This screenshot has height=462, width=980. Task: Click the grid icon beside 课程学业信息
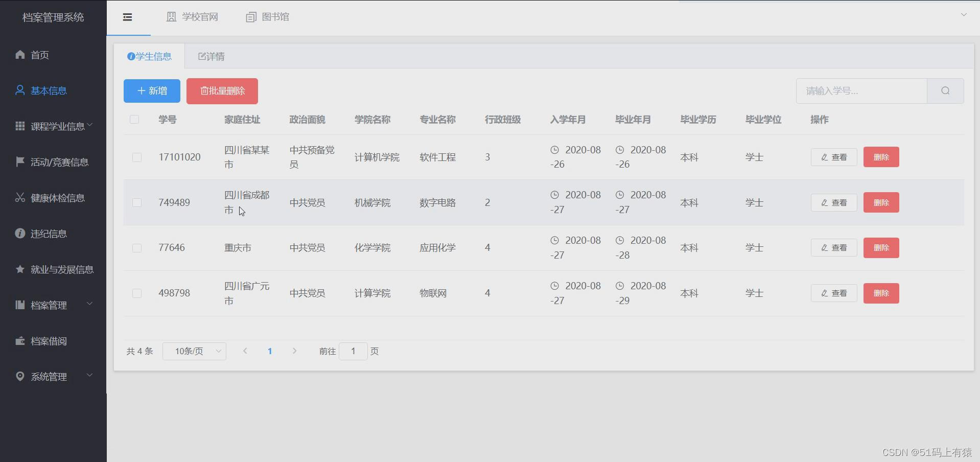[x=20, y=126]
